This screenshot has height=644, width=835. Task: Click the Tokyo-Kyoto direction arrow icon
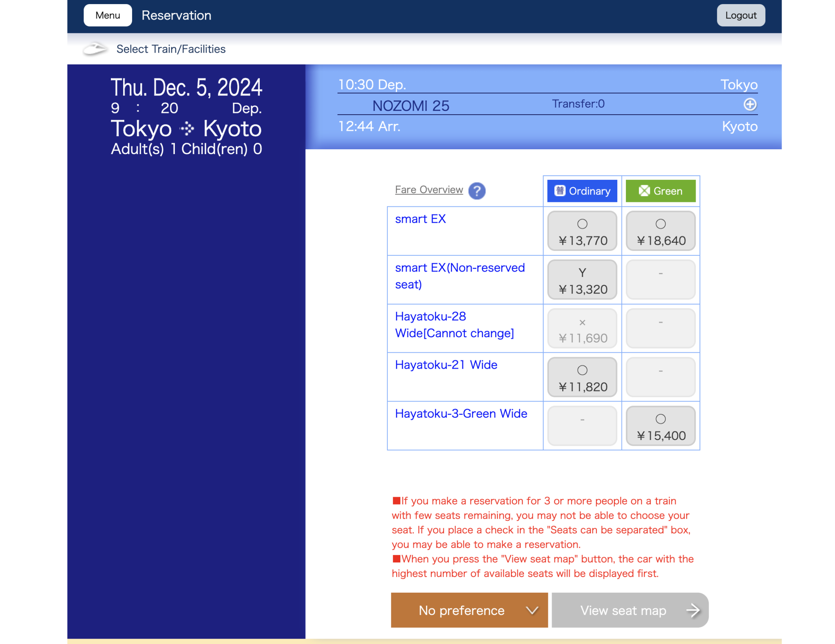coord(187,129)
